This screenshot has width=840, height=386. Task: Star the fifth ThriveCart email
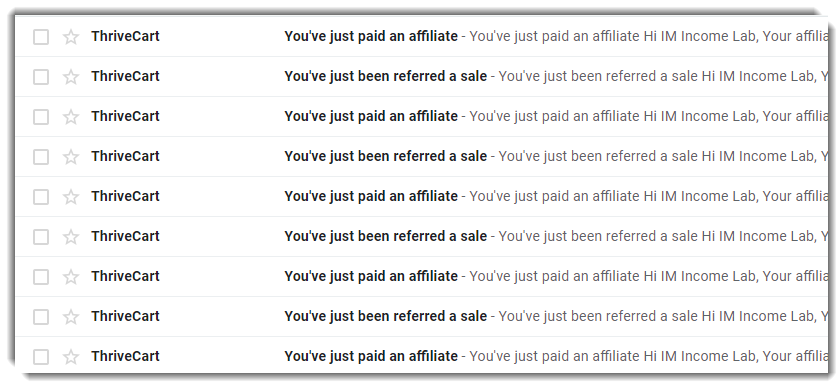tap(71, 197)
